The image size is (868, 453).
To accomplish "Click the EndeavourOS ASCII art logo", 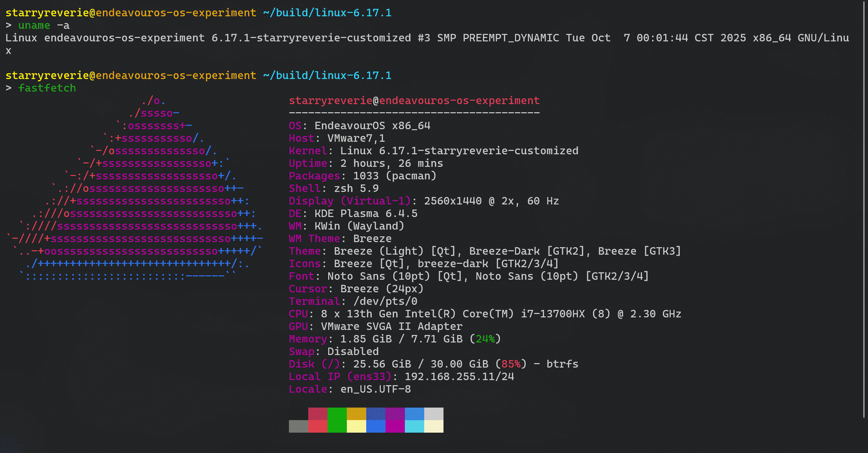I will pyautogui.click(x=136, y=189).
